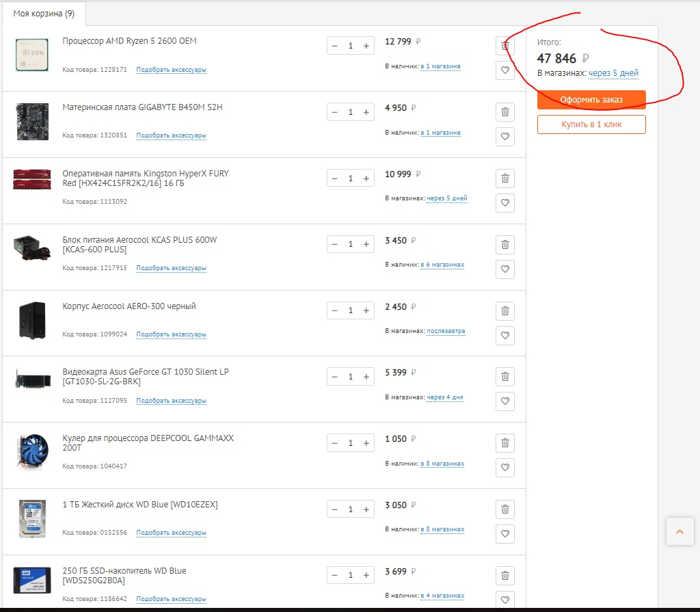
Task: Click the 'Оформить заказ' button
Action: tap(591, 100)
